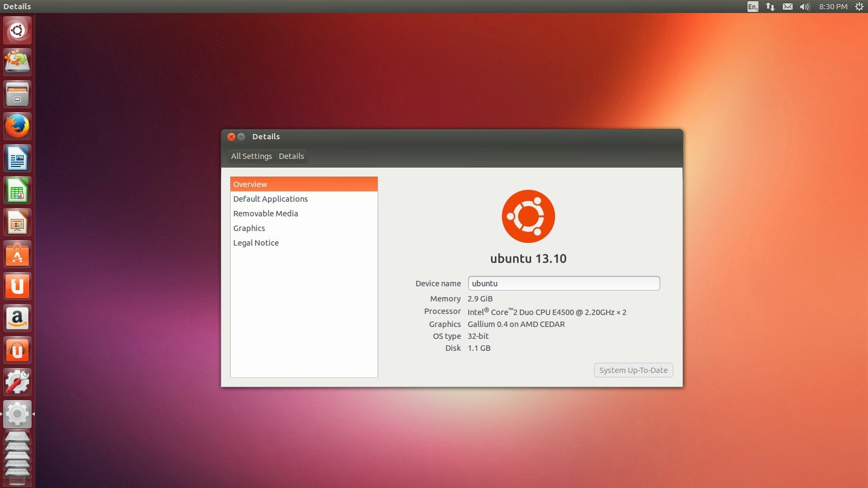This screenshot has height=488, width=868.
Task: Click the 'OS type' label
Action: [447, 336]
